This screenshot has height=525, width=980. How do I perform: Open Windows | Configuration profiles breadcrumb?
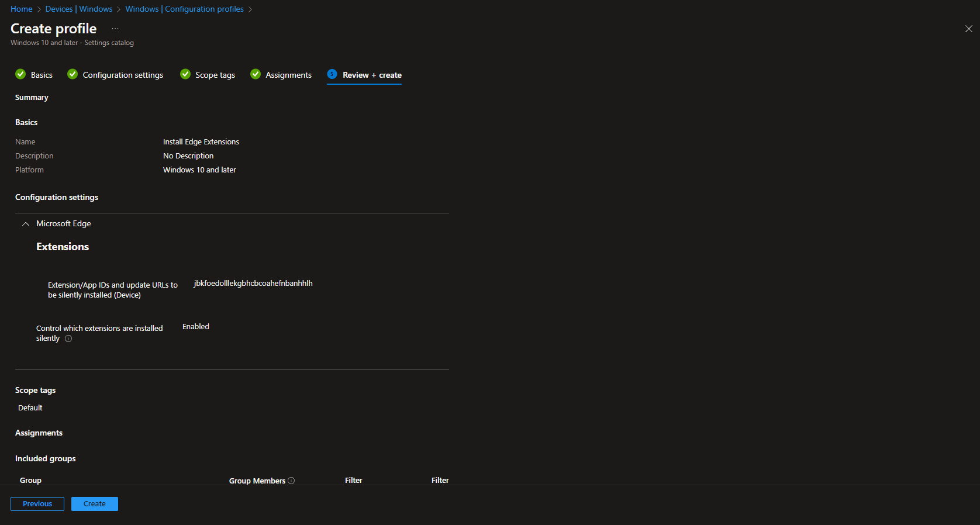[184, 9]
